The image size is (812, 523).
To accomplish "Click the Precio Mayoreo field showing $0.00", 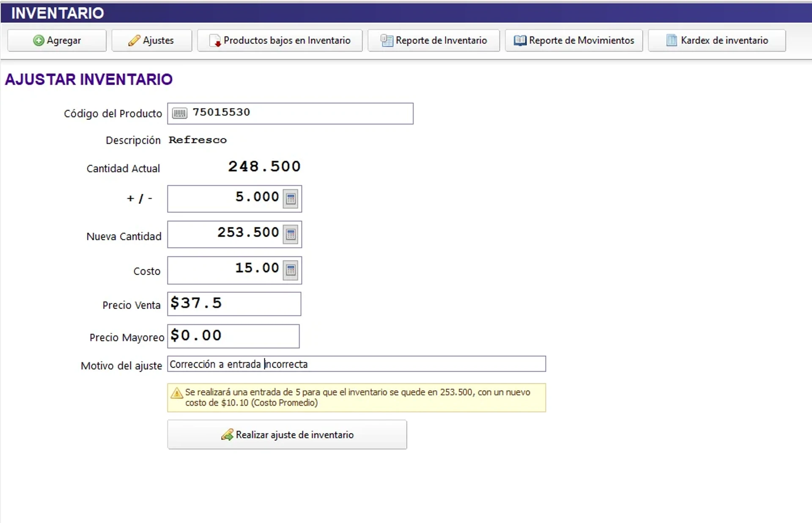I will [x=233, y=336].
